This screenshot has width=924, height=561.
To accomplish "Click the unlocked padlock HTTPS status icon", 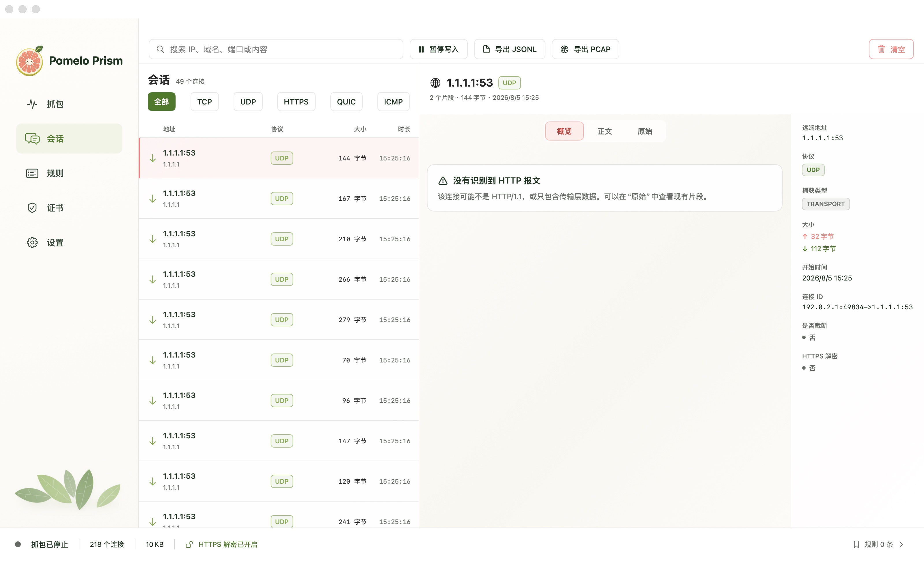I will coord(189,544).
